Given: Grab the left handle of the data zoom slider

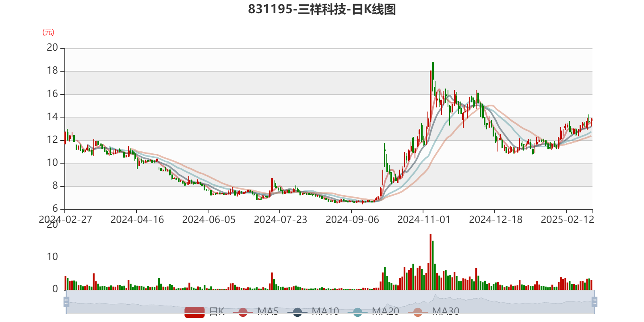Looking at the screenshot, I should (66, 302).
